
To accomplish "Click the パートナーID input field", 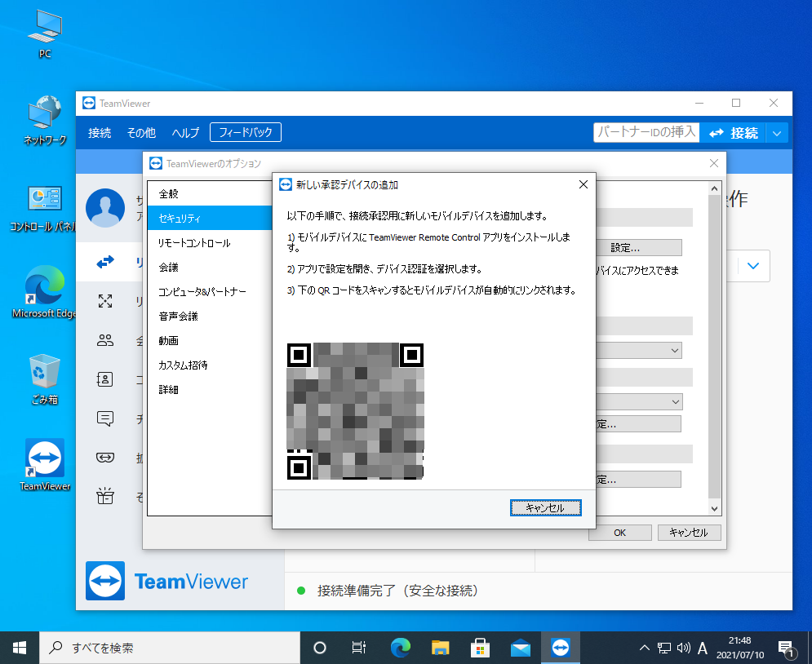I will click(646, 132).
